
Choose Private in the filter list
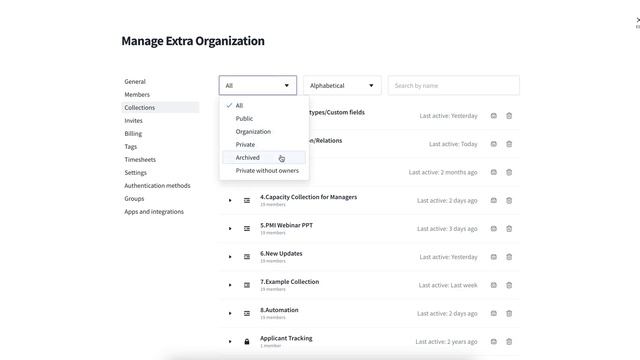point(264,144)
